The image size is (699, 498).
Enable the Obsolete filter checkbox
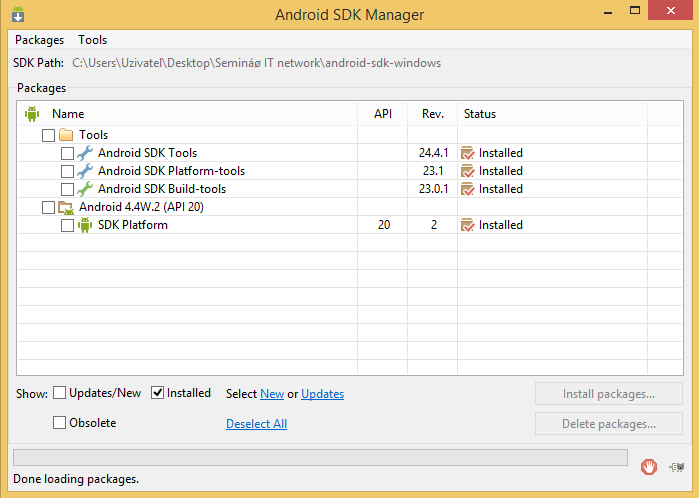click(59, 423)
